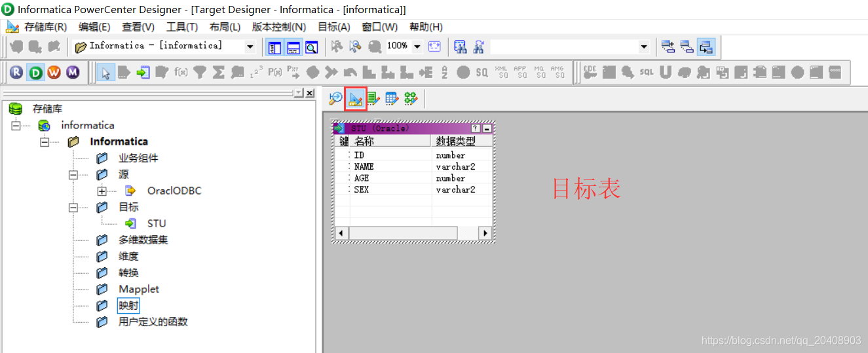The width and height of the screenshot is (868, 353).
Task: Click the highlighted rightmost layout toolbar icon
Action: [706, 46]
